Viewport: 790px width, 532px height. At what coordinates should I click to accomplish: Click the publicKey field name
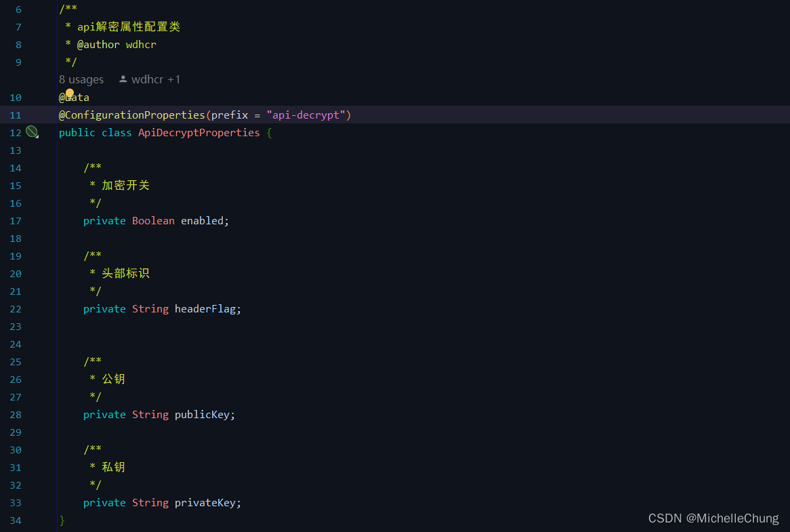(203, 415)
